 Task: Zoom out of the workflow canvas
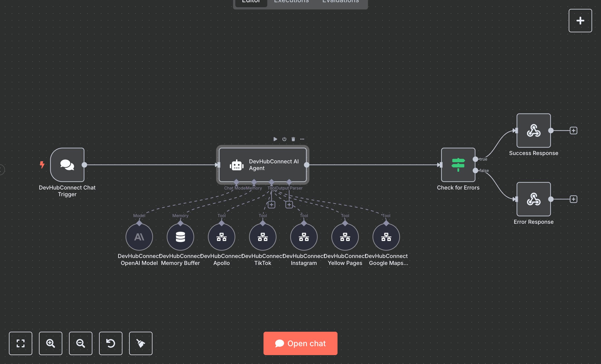pos(81,343)
